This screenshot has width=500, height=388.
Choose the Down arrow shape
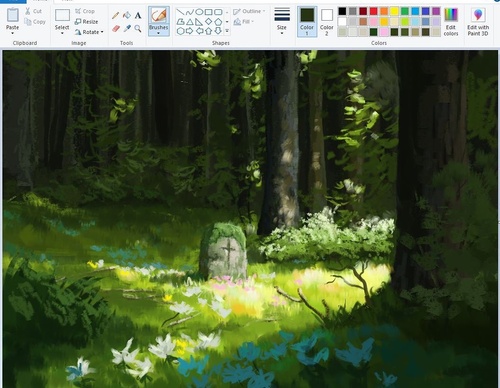(x=218, y=31)
